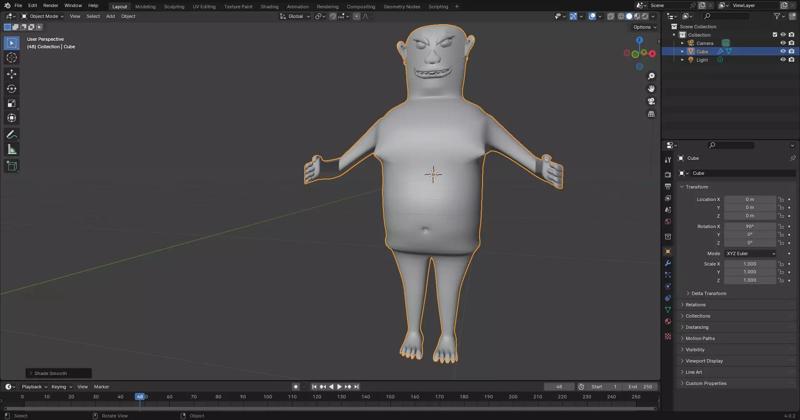The image size is (800, 420).
Task: Open the rotation Mode XYZ Euler dropdown
Action: (x=750, y=253)
